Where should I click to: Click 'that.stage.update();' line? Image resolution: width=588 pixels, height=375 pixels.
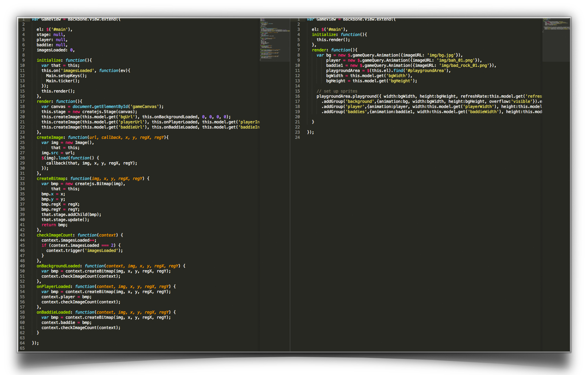click(x=65, y=220)
